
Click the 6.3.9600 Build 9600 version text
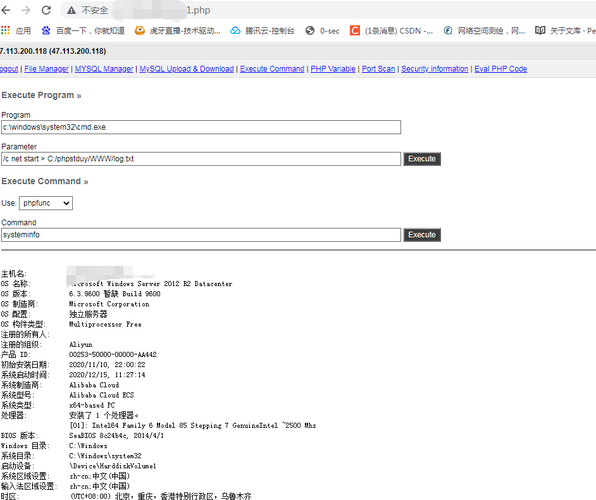pyautogui.click(x=115, y=294)
